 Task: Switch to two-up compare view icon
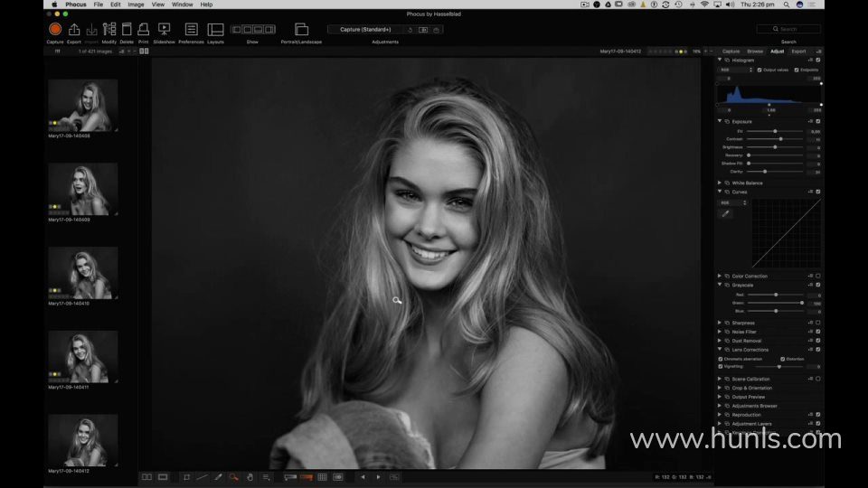click(146, 477)
